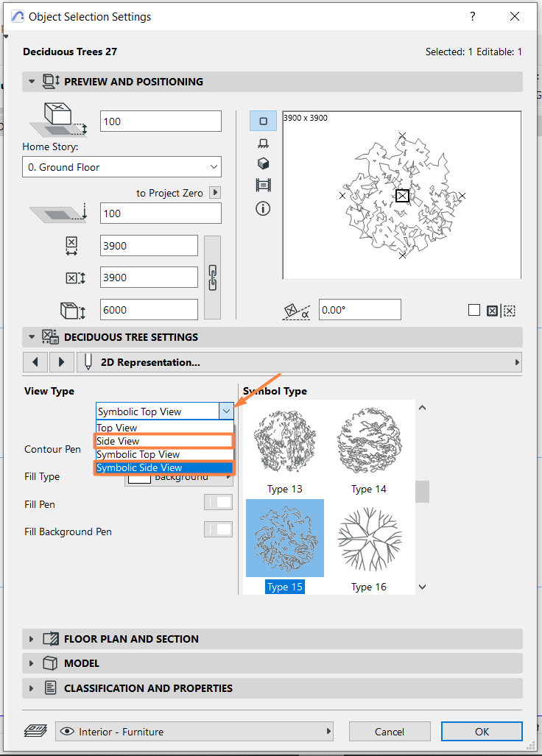Switch preview to side elevation view
Image resolution: width=542 pixels, height=756 pixels.
coord(264,144)
